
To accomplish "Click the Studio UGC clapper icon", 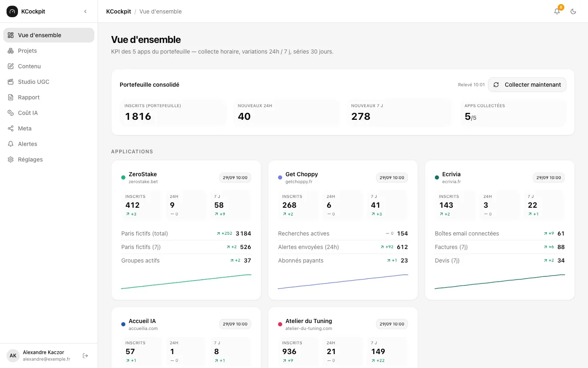I will click(x=11, y=82).
